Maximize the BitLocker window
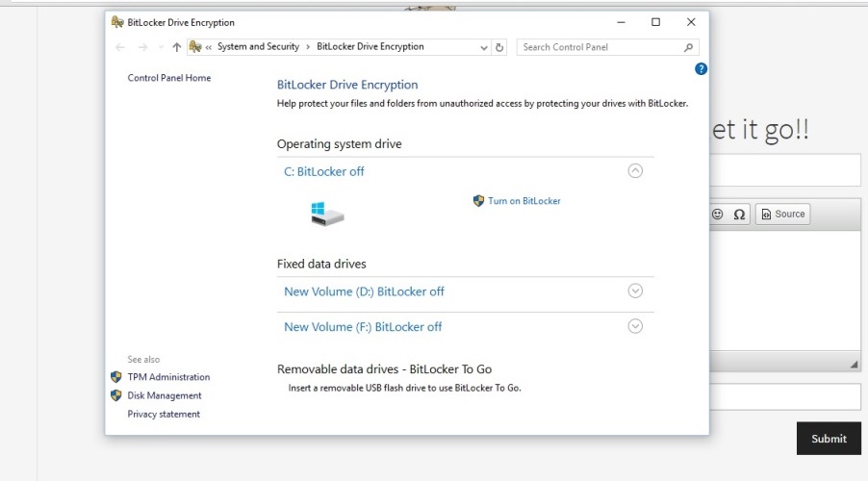 655,22
